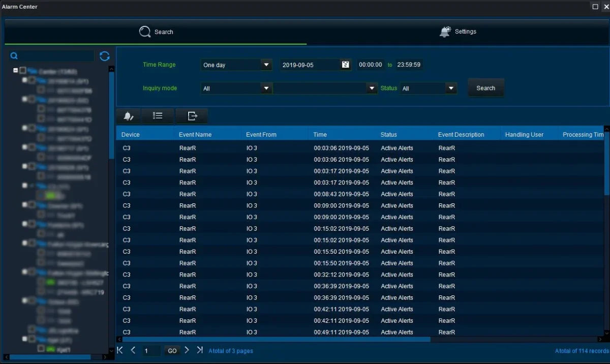
Task: Switch to the Settings tab
Action: point(457,32)
